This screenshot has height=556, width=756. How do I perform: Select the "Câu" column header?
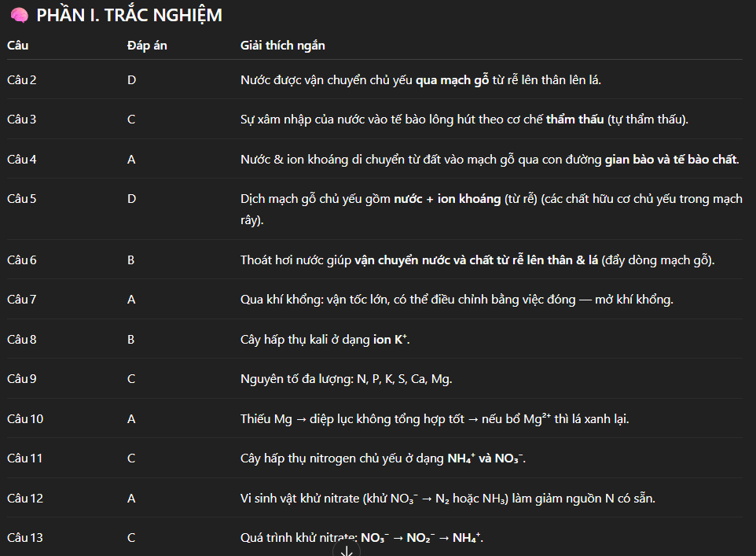tap(17, 46)
